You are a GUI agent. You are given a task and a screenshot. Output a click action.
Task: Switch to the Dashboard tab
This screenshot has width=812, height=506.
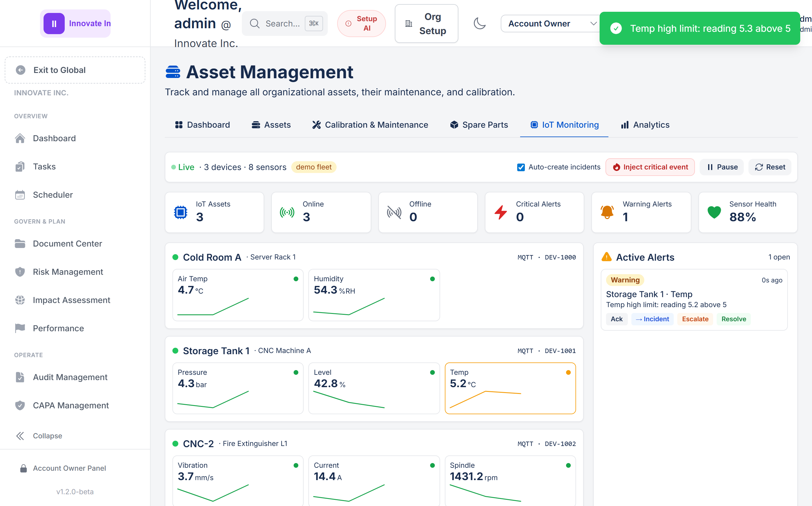point(202,125)
